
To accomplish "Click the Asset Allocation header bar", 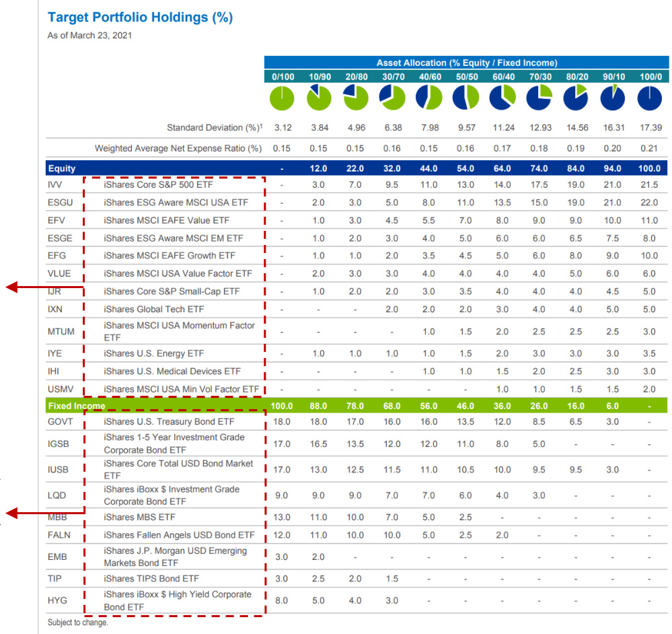I will tap(466, 63).
